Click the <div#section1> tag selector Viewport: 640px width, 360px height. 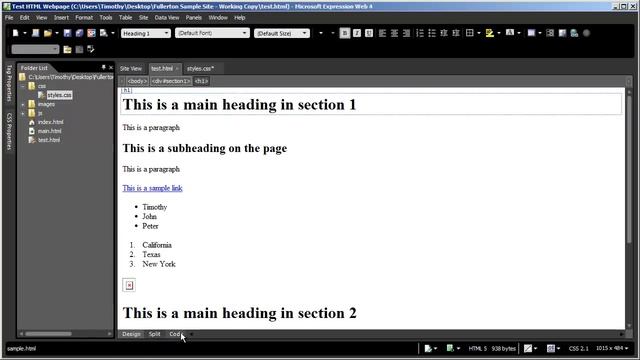[171, 81]
